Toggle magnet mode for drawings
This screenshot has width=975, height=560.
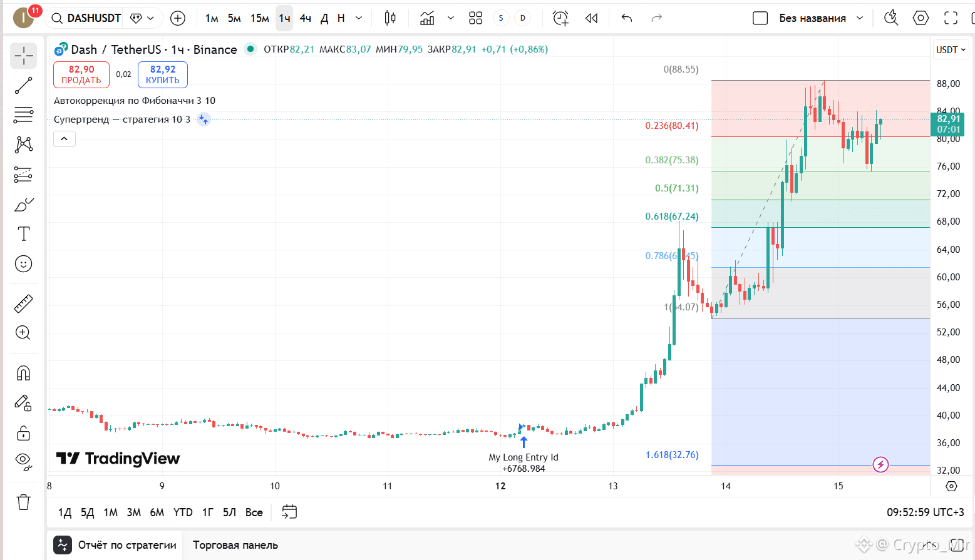pos(23,374)
